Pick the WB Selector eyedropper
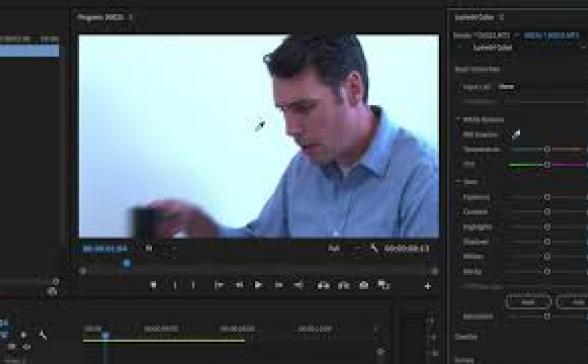This screenshot has height=364, width=588. coord(516,134)
